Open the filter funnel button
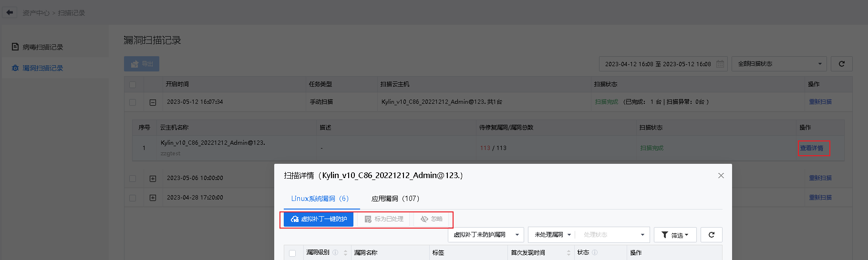This screenshot has height=260, width=868. point(675,235)
